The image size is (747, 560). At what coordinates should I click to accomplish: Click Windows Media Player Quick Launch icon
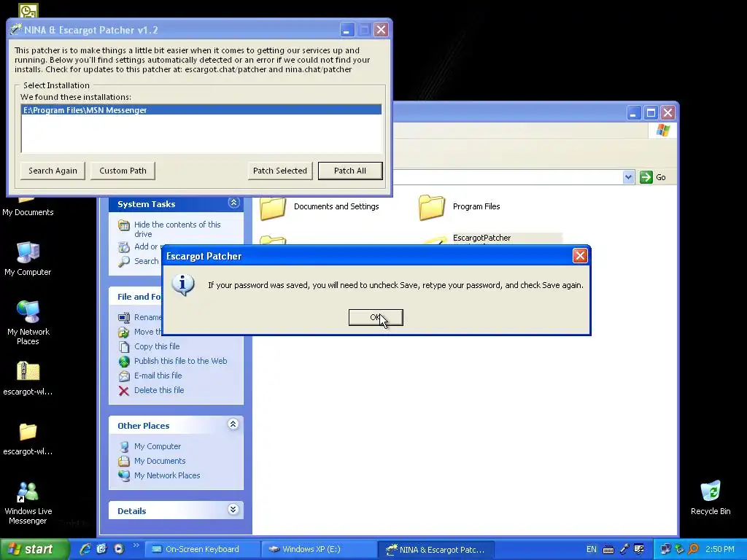tap(119, 549)
